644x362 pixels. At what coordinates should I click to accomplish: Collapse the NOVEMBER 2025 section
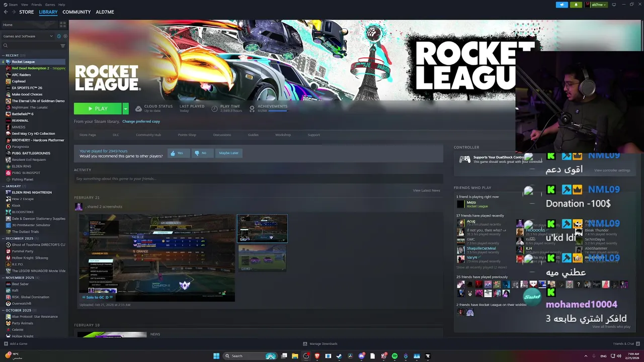4,278
